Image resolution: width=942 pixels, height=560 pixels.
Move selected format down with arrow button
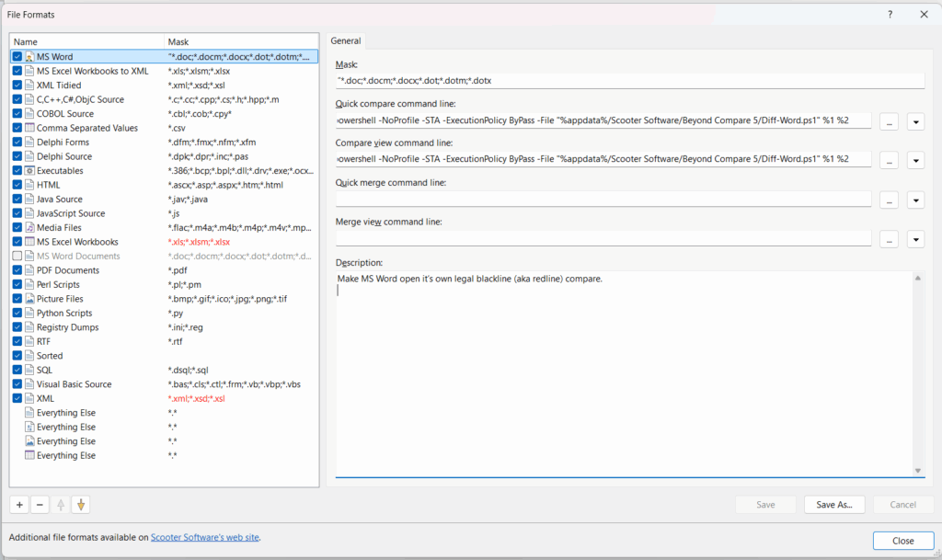click(x=81, y=504)
